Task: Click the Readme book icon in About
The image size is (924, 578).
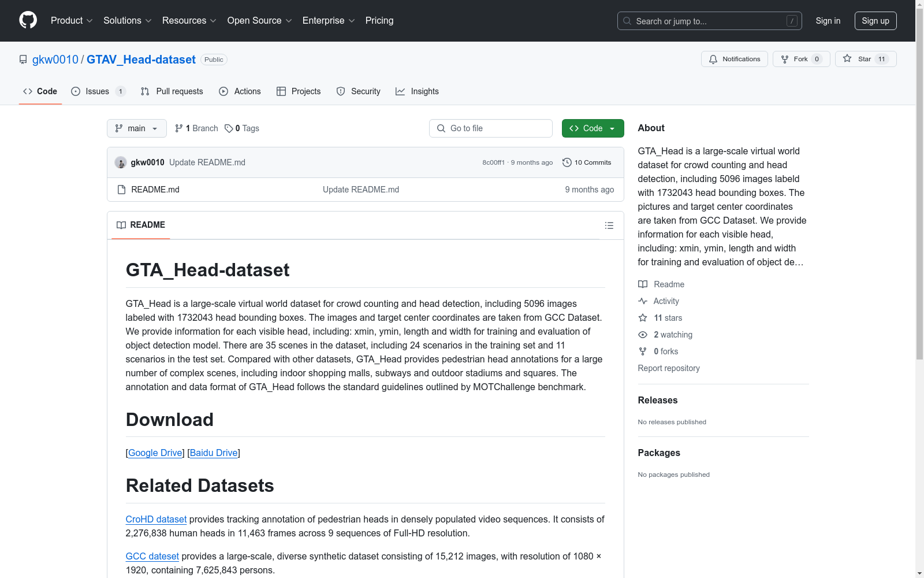Action: pyautogui.click(x=643, y=284)
